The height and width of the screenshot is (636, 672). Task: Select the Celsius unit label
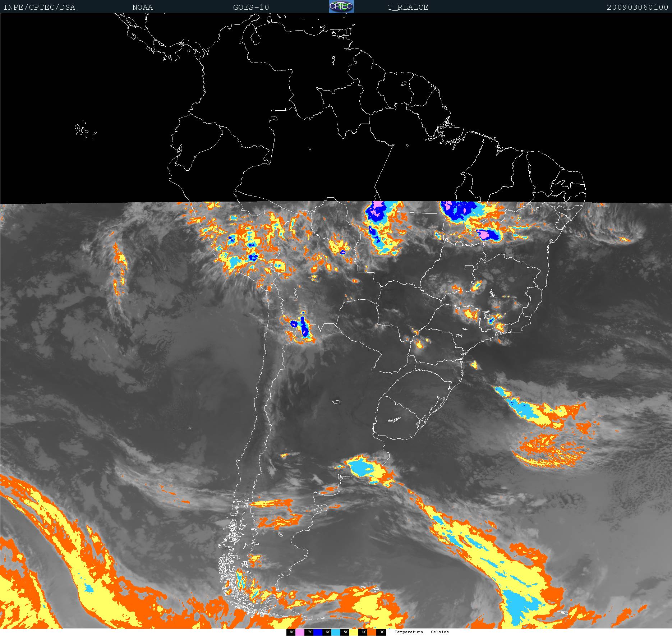tap(440, 632)
